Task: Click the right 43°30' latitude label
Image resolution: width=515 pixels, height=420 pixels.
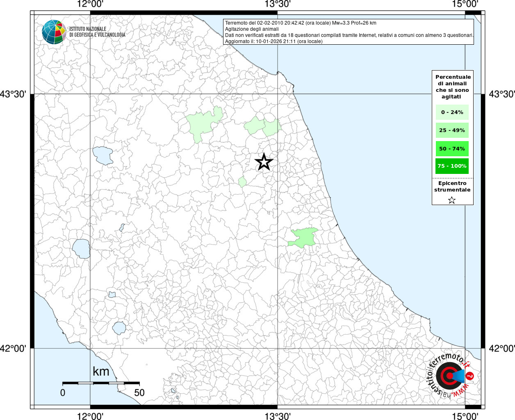Action: [x=502, y=94]
